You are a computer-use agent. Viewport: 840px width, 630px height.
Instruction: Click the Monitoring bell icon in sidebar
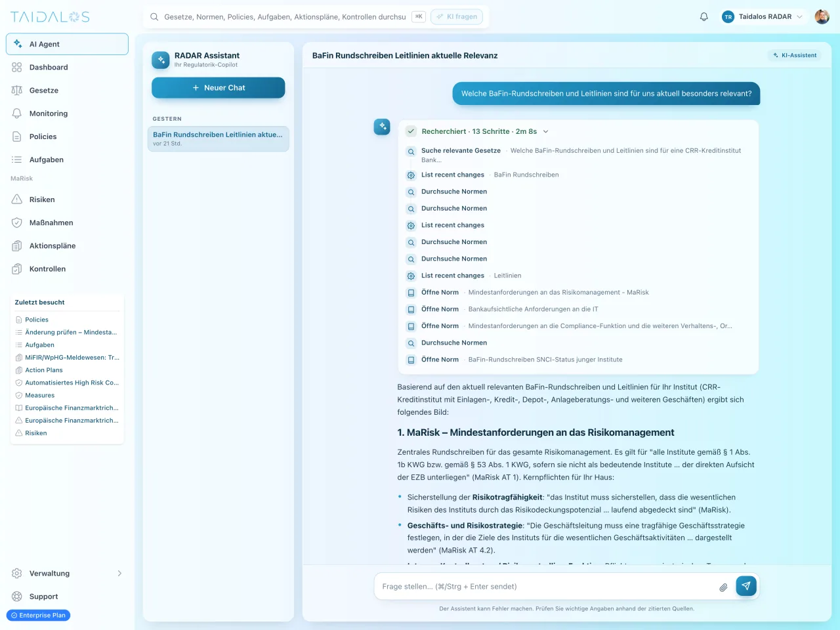point(17,114)
